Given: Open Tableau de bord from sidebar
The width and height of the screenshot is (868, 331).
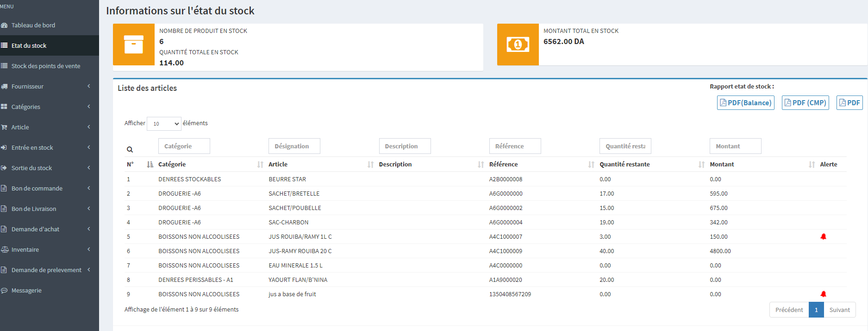Looking at the screenshot, I should 33,25.
